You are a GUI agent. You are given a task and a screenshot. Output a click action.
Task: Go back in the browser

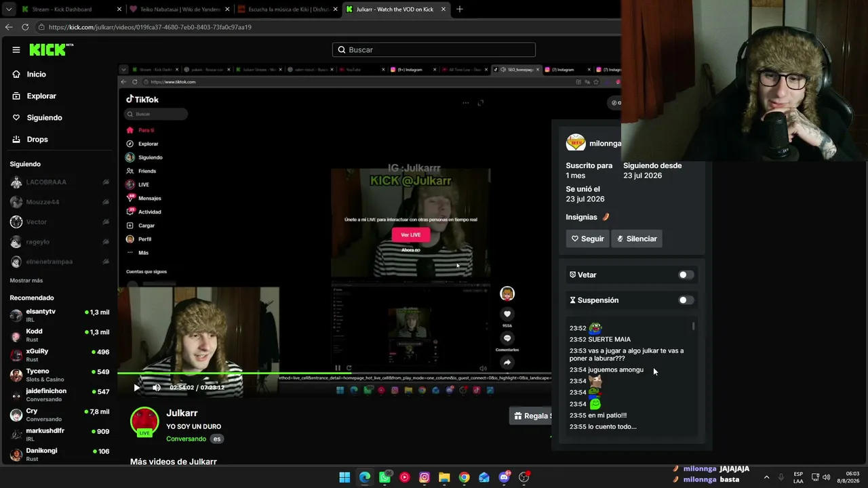click(9, 27)
